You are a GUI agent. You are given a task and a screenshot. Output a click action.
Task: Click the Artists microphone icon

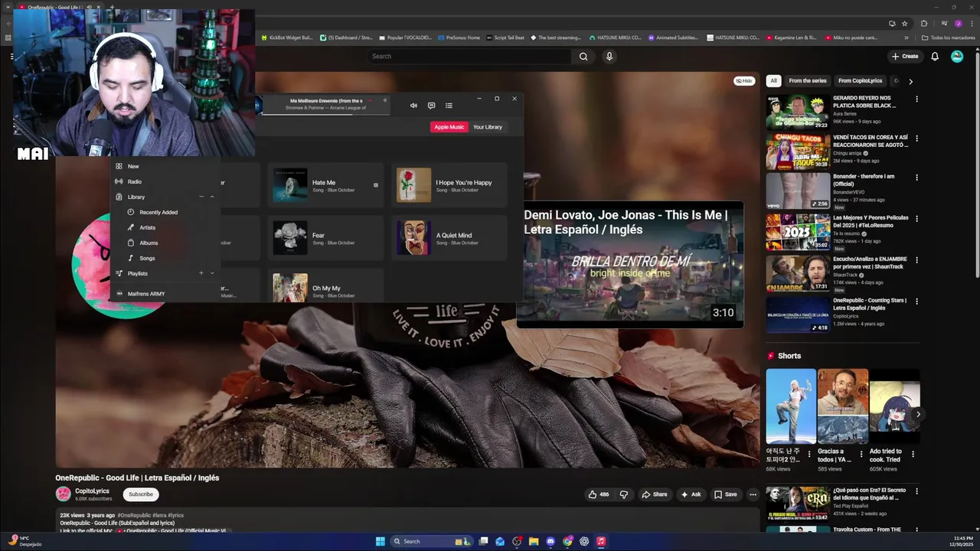(131, 227)
